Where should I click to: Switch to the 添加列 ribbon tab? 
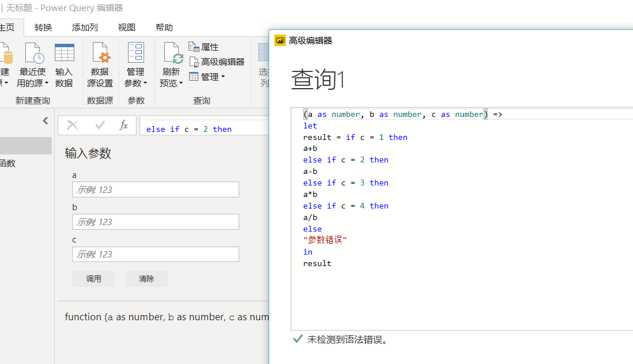tap(85, 28)
